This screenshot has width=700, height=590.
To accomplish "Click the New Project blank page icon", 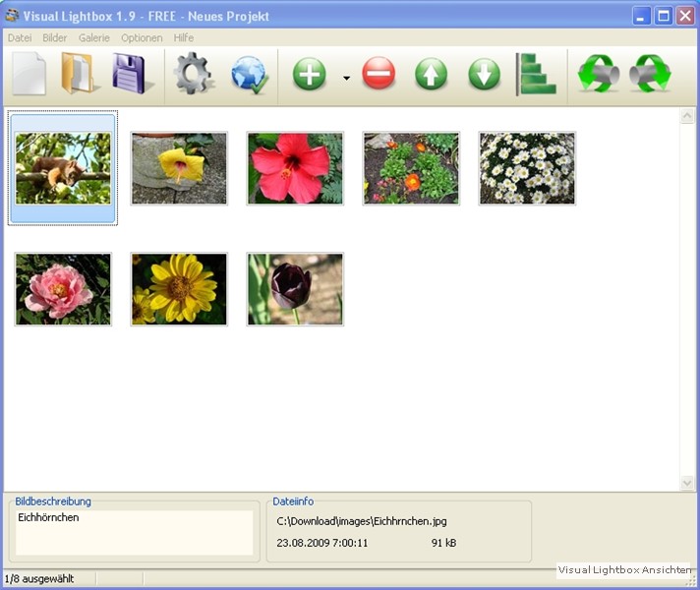I will click(29, 74).
